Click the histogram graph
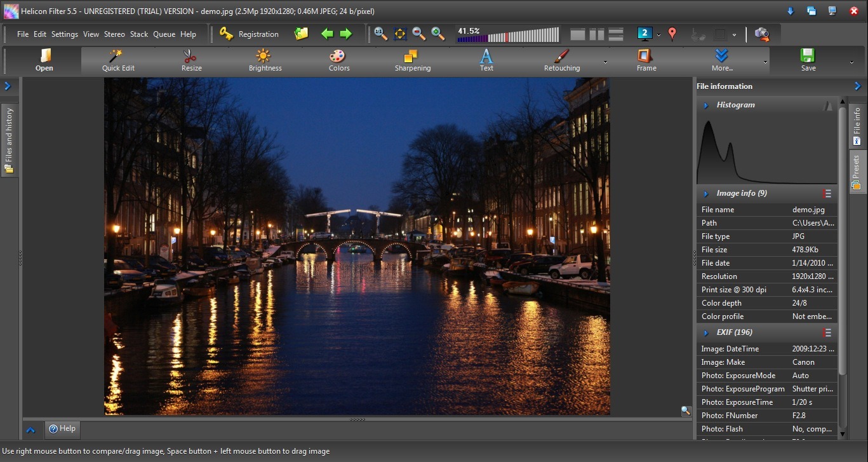Screen dimensions: 868x462 pos(766,149)
